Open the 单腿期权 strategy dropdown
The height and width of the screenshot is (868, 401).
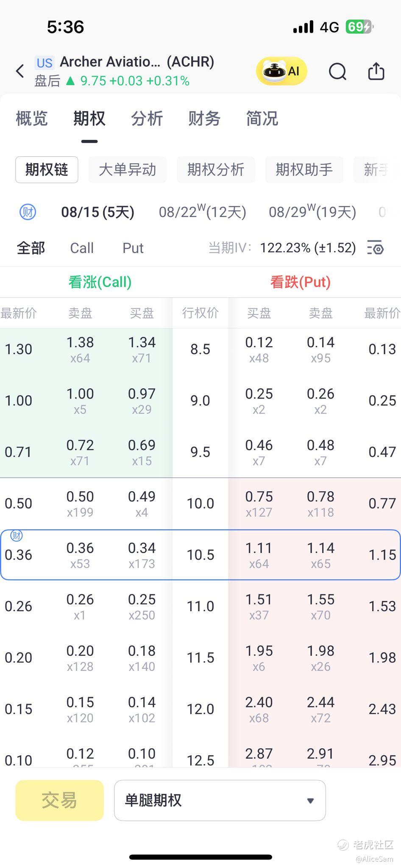pyautogui.click(x=220, y=800)
